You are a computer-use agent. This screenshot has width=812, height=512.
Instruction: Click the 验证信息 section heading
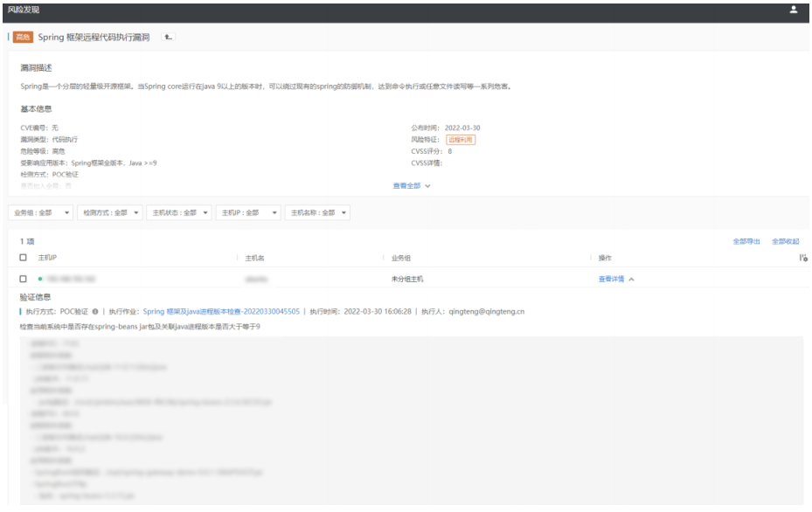click(x=35, y=297)
